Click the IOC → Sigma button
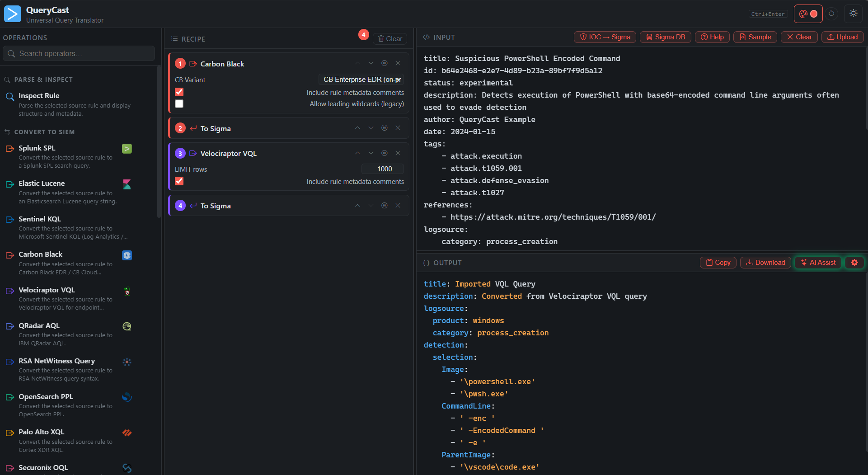 (x=605, y=37)
